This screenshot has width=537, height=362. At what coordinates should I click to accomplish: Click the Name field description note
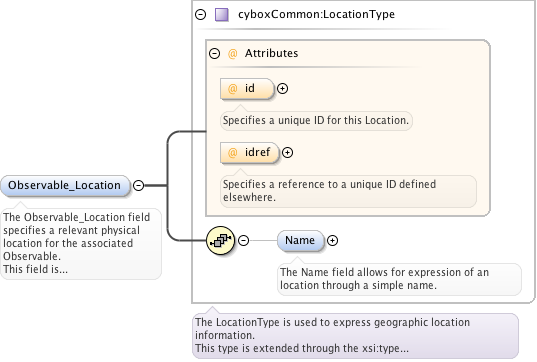point(399,279)
